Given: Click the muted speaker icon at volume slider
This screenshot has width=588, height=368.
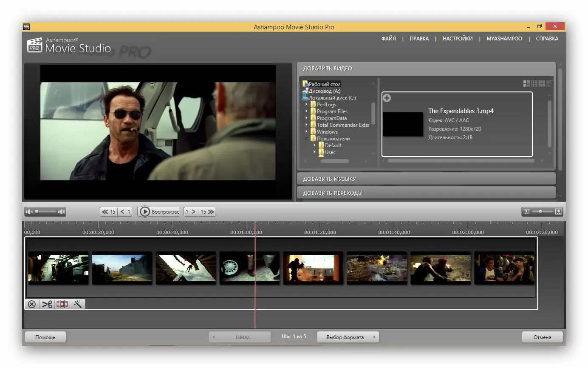Looking at the screenshot, I should [x=29, y=211].
